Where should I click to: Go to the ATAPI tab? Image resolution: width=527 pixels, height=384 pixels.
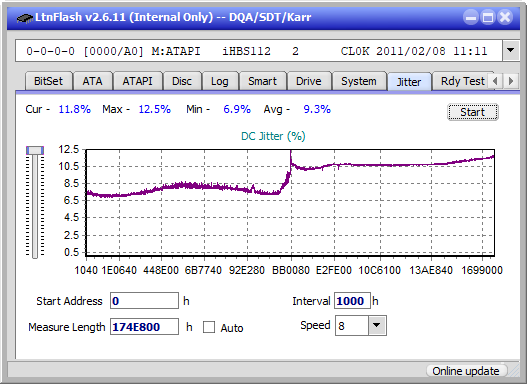(x=137, y=81)
